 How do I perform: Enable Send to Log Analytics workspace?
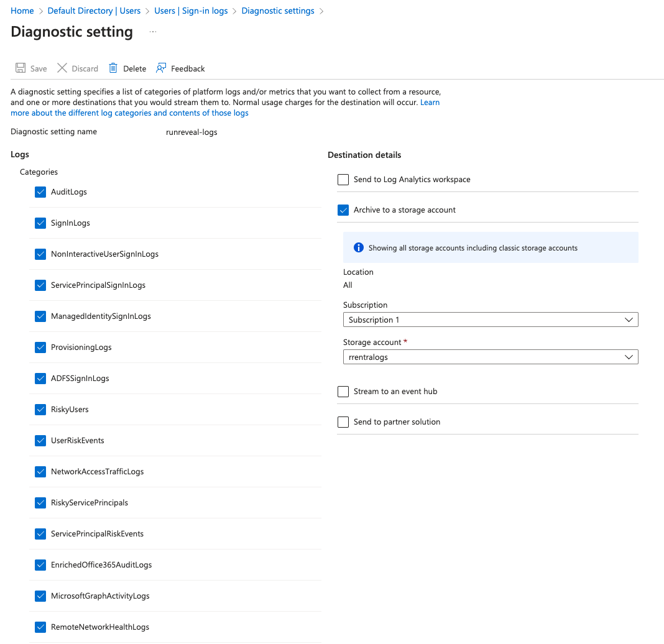[x=343, y=180]
